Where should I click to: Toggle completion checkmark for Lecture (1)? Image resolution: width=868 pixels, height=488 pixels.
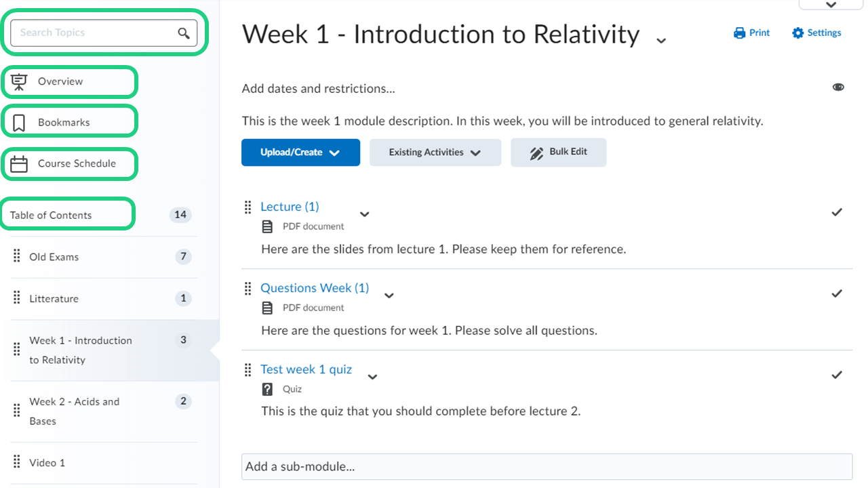pos(837,212)
